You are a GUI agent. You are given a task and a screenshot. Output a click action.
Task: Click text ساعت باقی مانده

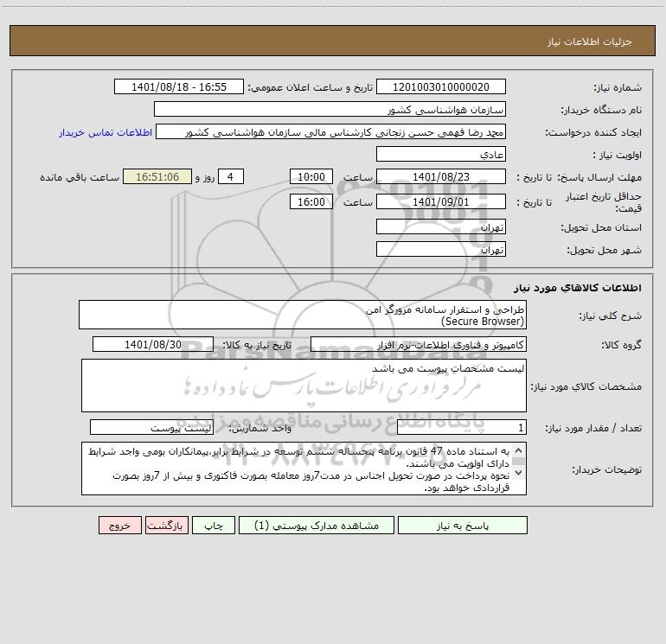pyautogui.click(x=80, y=177)
